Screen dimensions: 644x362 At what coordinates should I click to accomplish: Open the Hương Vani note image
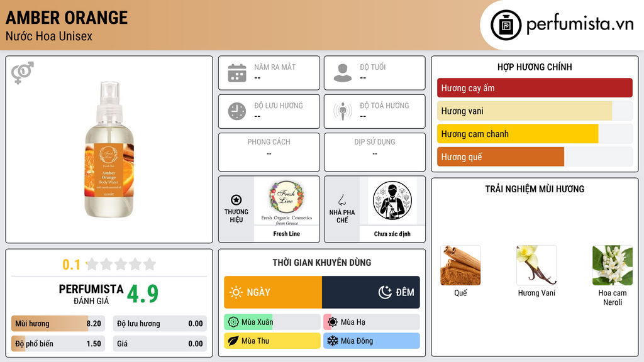[536, 266]
